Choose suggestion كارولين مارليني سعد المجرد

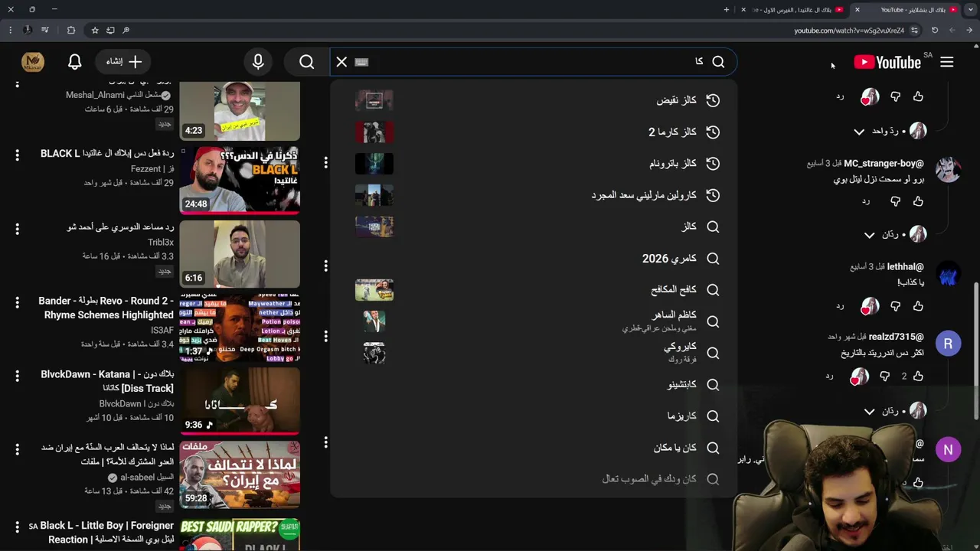point(534,195)
